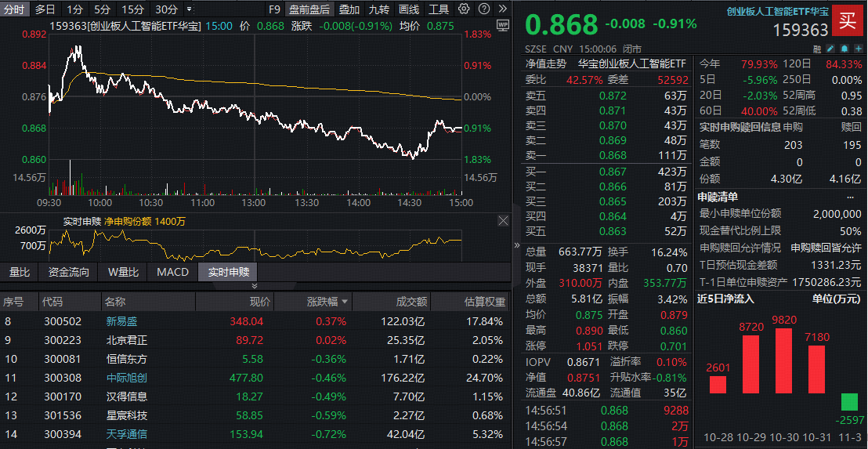The width and height of the screenshot is (868, 449).
Task: Toggle 盘前盘后 pre/post-market display
Action: tap(309, 9)
